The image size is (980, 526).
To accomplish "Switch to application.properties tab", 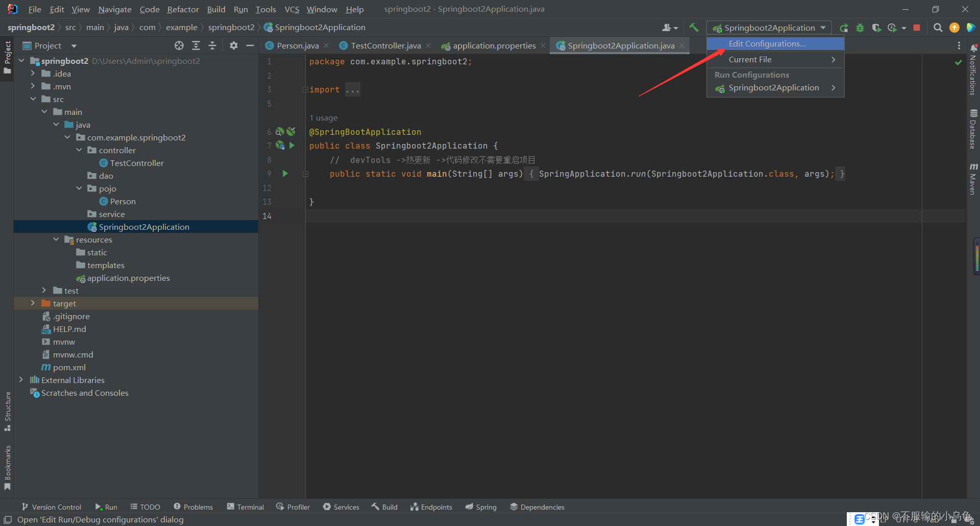I will pyautogui.click(x=494, y=45).
